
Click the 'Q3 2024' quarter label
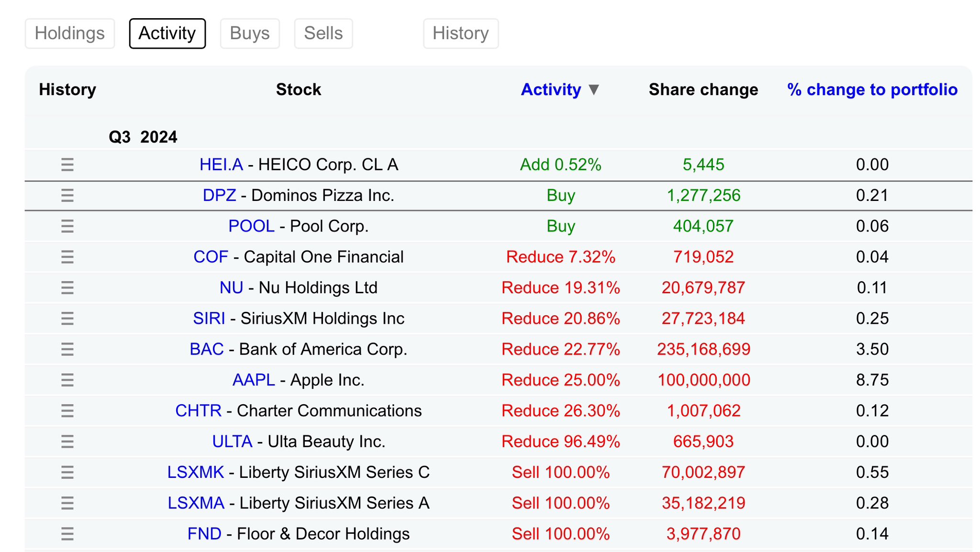[x=143, y=137]
